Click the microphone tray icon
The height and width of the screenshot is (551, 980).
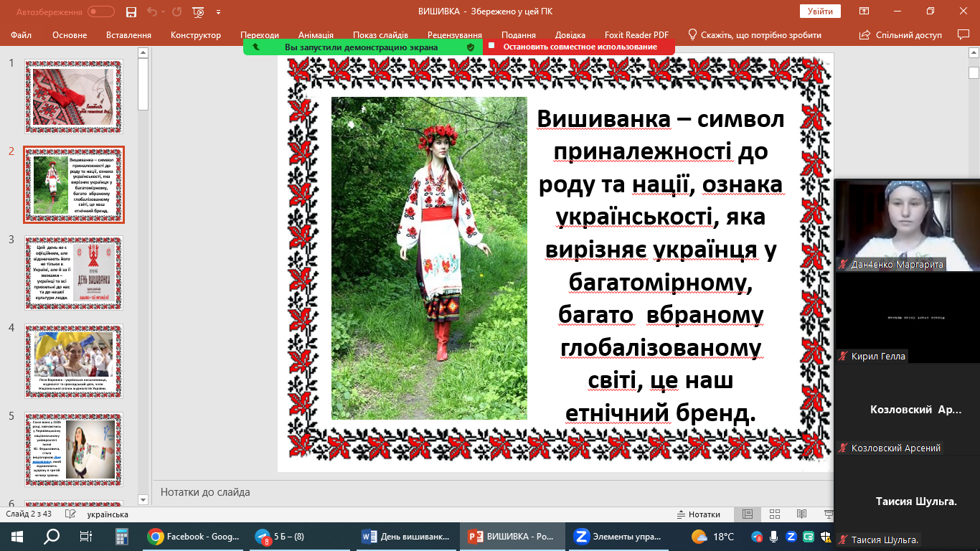coord(774,537)
